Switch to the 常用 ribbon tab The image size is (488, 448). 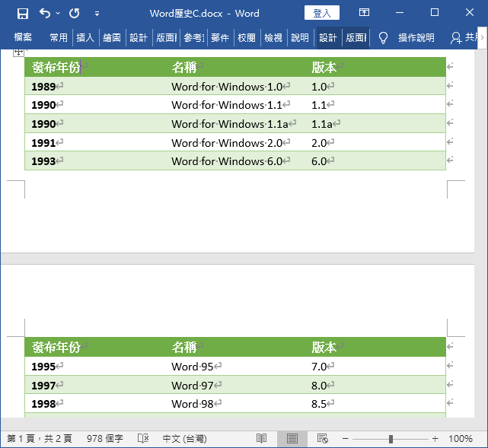tap(59, 37)
